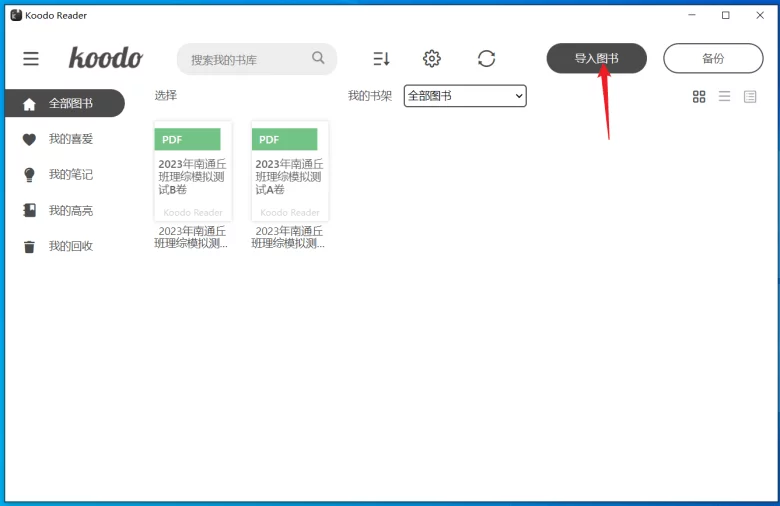
Task: Open the 模拟测试B卷 PDF book cover
Action: click(193, 171)
